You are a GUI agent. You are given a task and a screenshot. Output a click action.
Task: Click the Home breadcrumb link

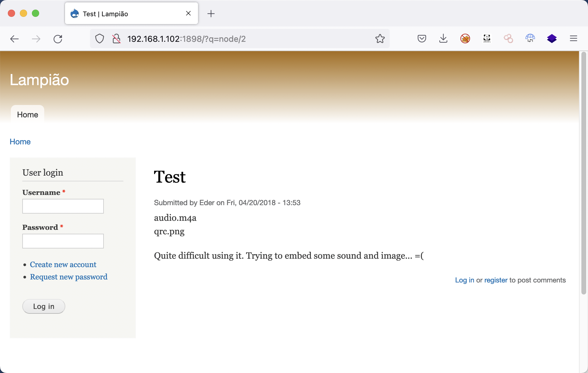[20, 142]
